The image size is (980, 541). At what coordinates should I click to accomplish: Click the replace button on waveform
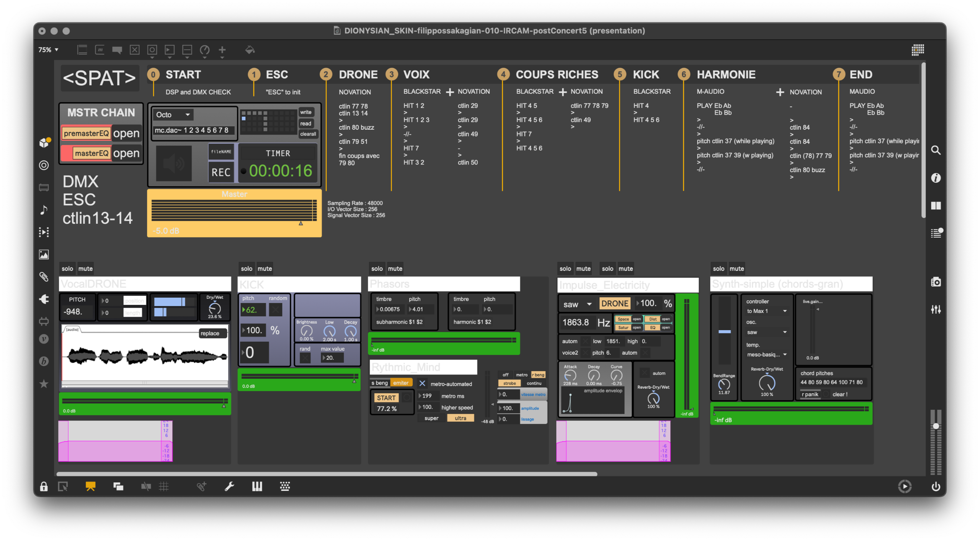pyautogui.click(x=210, y=333)
